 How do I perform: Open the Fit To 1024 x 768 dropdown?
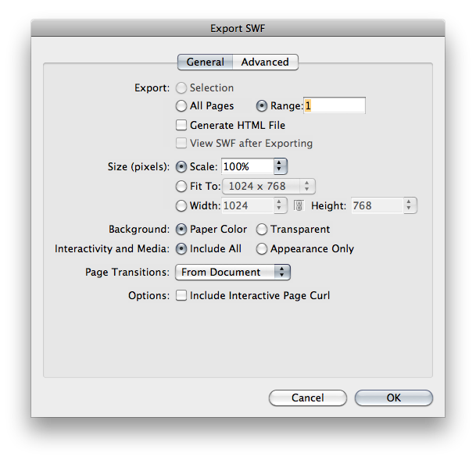coord(268,187)
